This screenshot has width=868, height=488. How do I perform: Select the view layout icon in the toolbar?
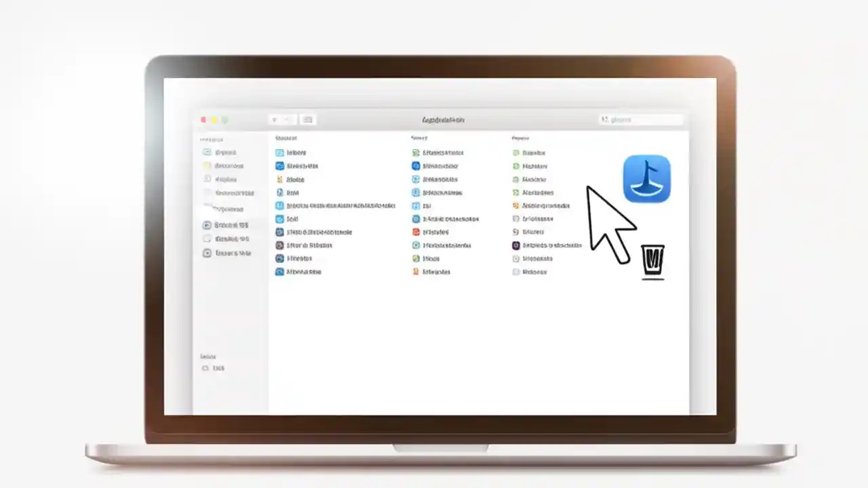coord(307,119)
